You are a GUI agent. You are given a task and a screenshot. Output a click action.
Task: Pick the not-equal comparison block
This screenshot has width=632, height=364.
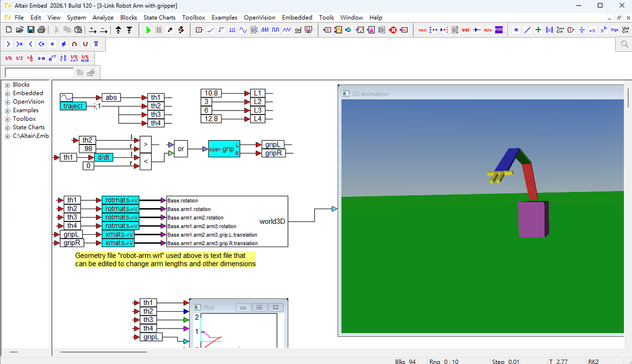click(63, 44)
